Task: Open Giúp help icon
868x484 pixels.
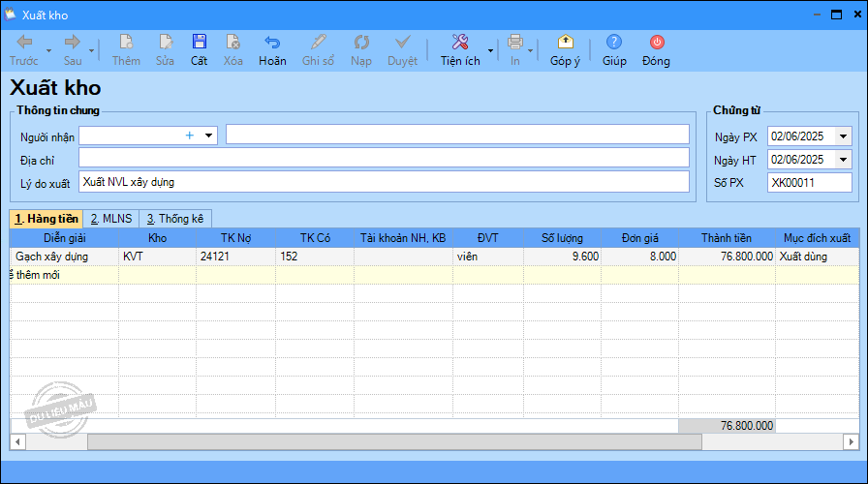Action: pos(613,43)
